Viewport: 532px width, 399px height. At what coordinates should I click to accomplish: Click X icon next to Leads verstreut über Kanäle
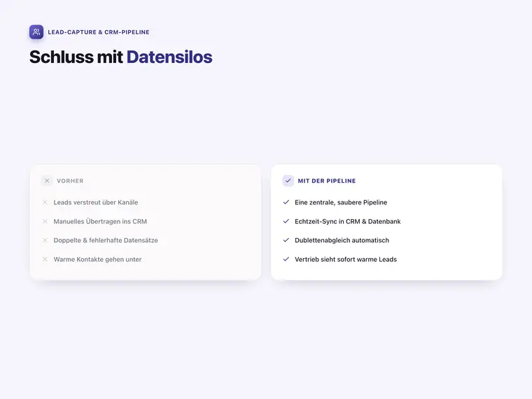click(x=45, y=202)
